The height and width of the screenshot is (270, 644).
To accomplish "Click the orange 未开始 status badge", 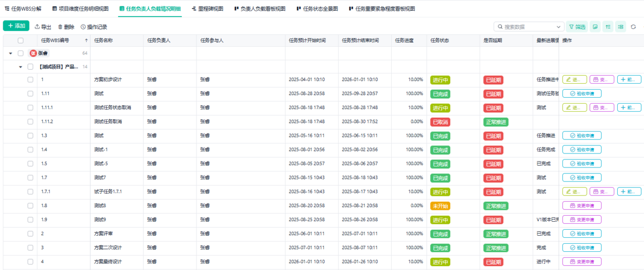I will (x=440, y=206).
